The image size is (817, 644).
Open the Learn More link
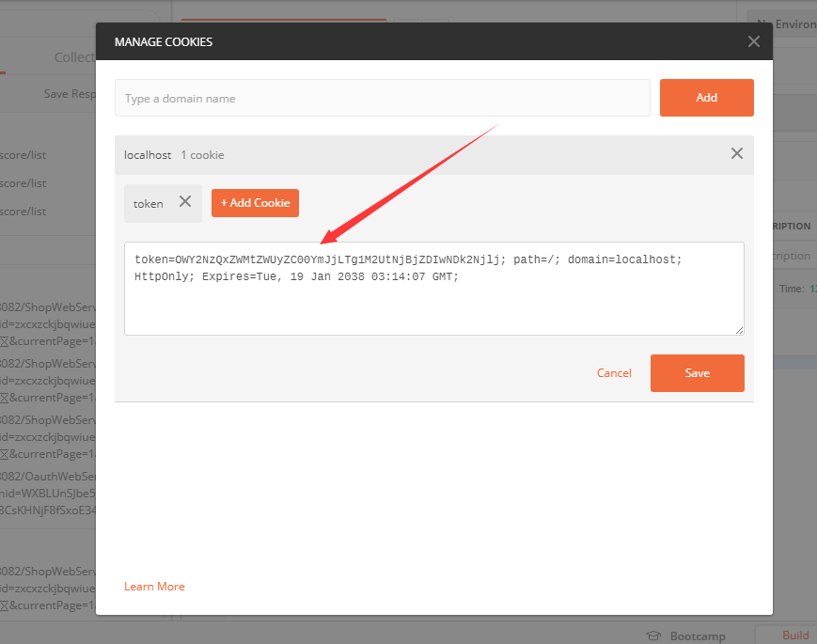click(x=154, y=586)
